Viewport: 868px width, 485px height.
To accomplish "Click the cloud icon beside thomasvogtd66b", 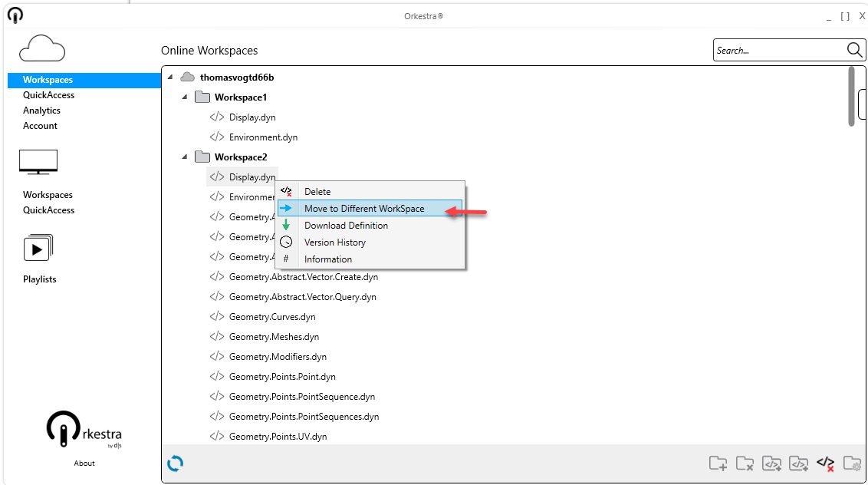I will pos(188,77).
